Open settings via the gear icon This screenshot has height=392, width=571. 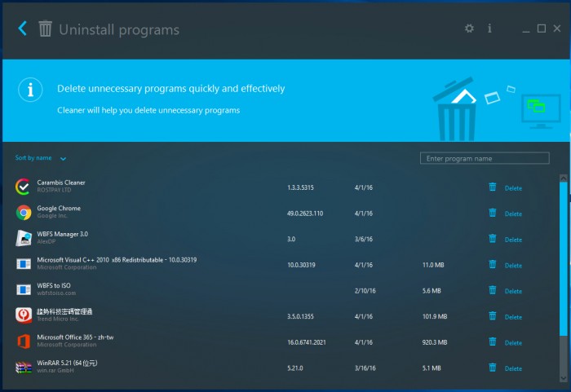(x=469, y=29)
